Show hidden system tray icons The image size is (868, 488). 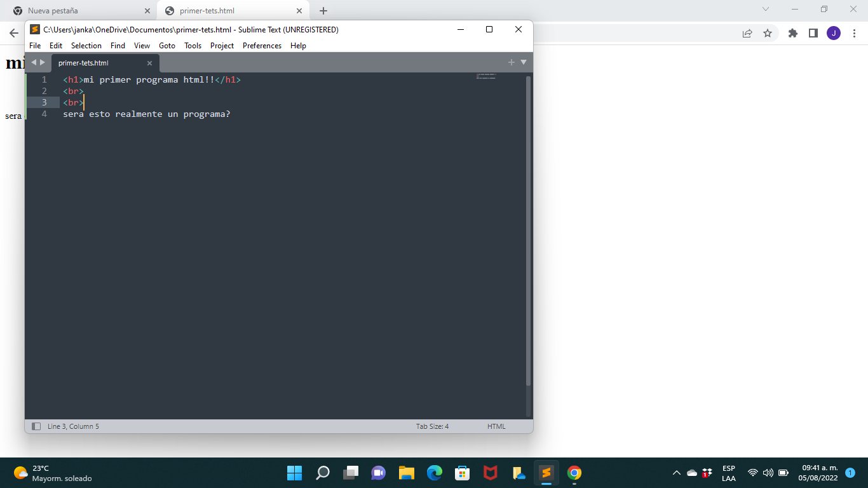tap(677, 473)
